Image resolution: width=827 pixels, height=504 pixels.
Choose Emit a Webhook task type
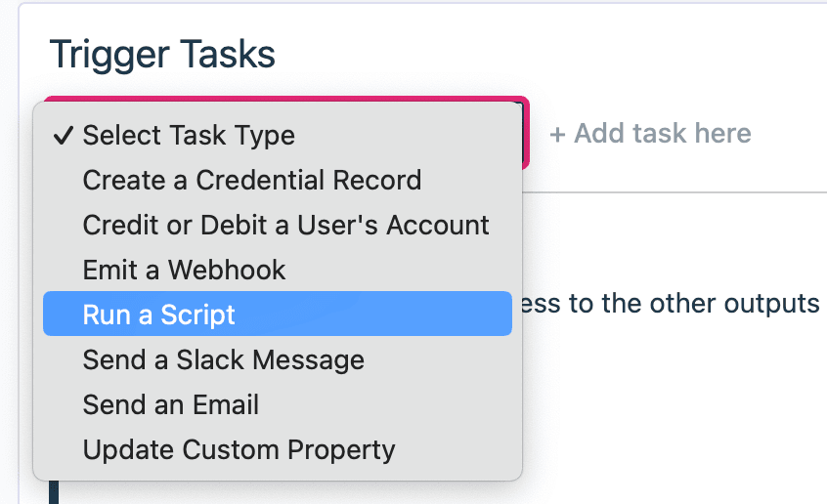click(184, 270)
